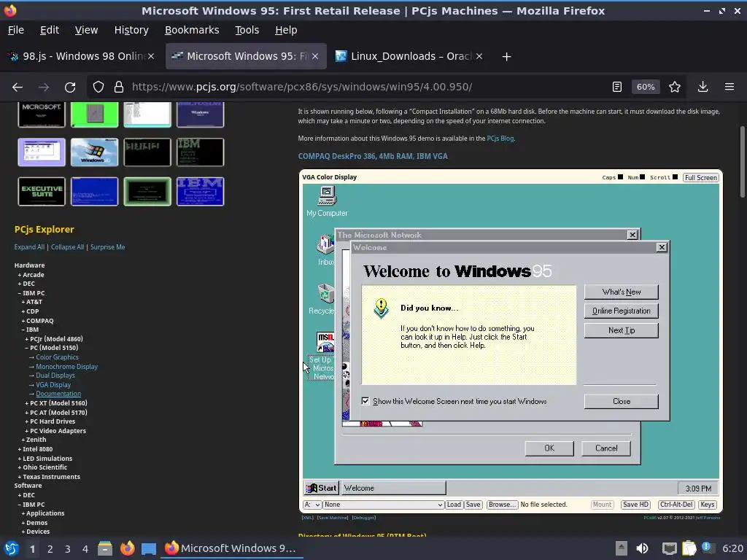Open the PCjs Blog link
Image resolution: width=747 pixels, height=560 pixels.
(500, 139)
